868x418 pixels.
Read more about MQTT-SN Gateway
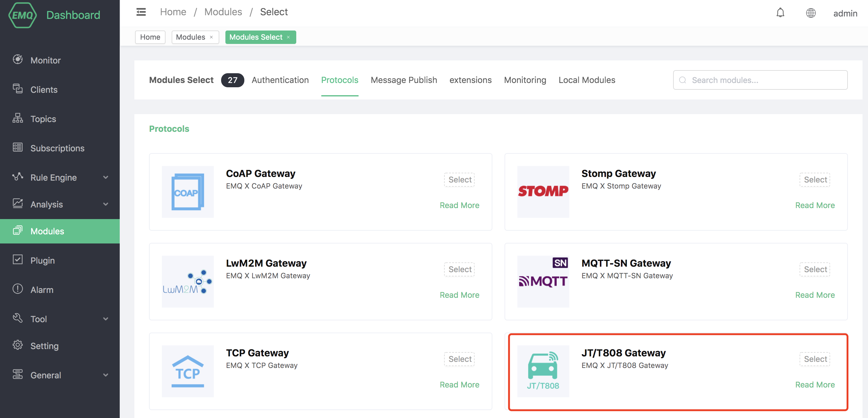coord(815,295)
